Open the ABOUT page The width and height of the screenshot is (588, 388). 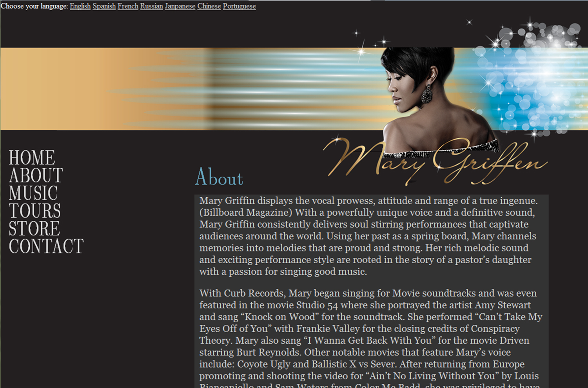coord(35,175)
